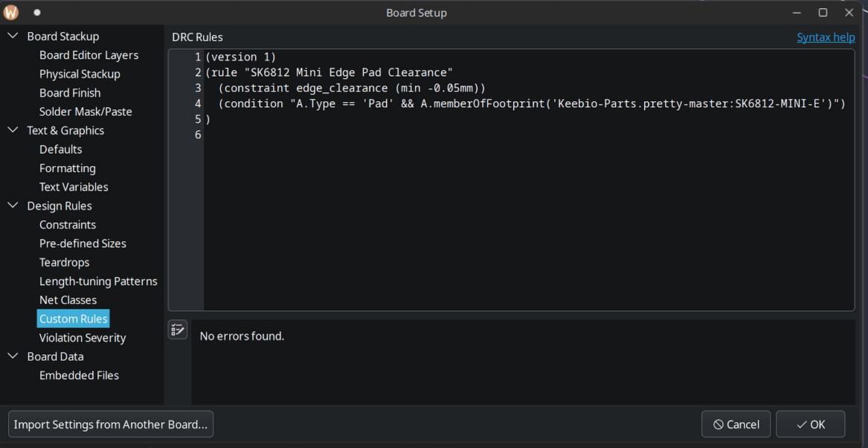This screenshot has width=868, height=448.
Task: Collapse the Board Data section
Action: click(x=13, y=356)
